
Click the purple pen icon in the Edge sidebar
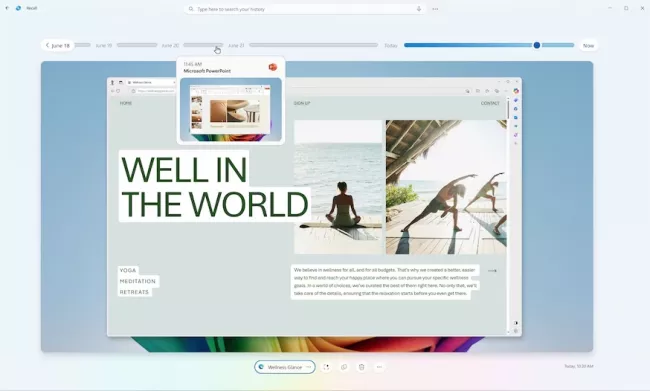[516, 135]
